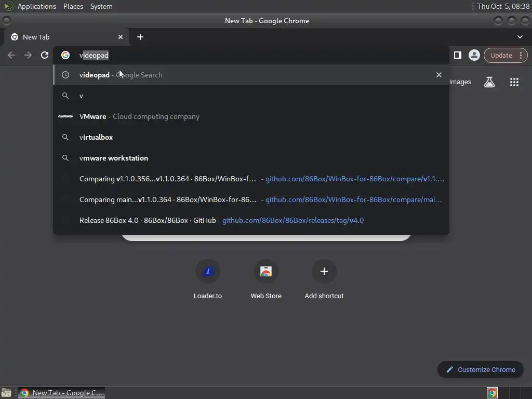
Task: Open Comparing main...v1.1.0.364 suggestion
Action: (251, 199)
